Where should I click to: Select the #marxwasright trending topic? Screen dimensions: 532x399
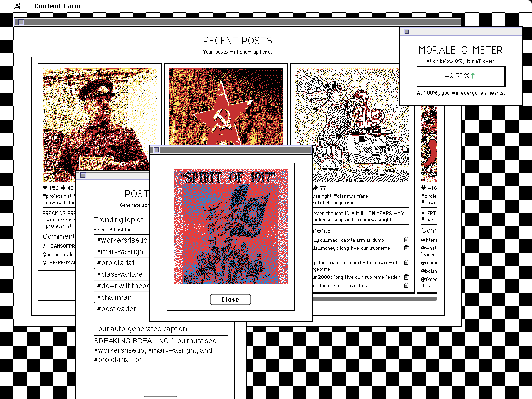[122, 252]
